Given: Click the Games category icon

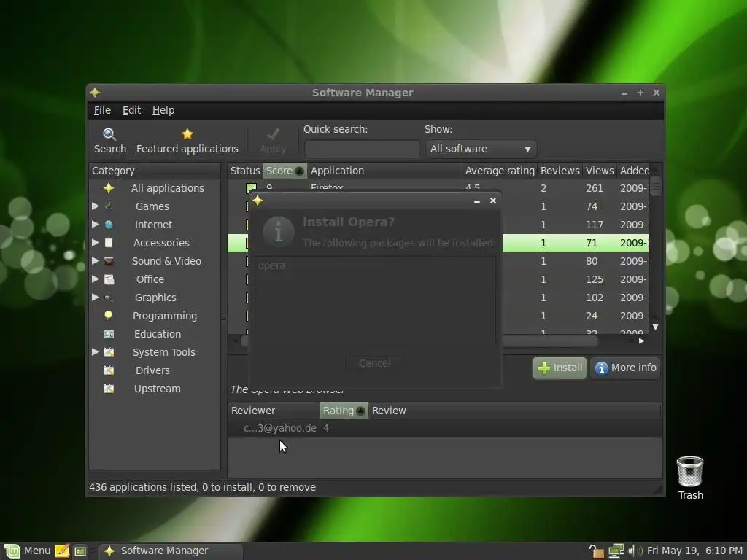Looking at the screenshot, I should point(109,206).
